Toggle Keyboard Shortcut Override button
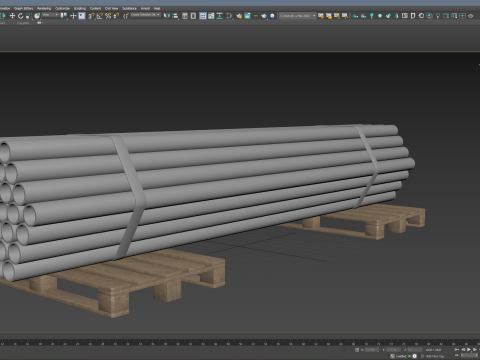The height and width of the screenshot is (360, 480). pyautogui.click(x=82, y=16)
